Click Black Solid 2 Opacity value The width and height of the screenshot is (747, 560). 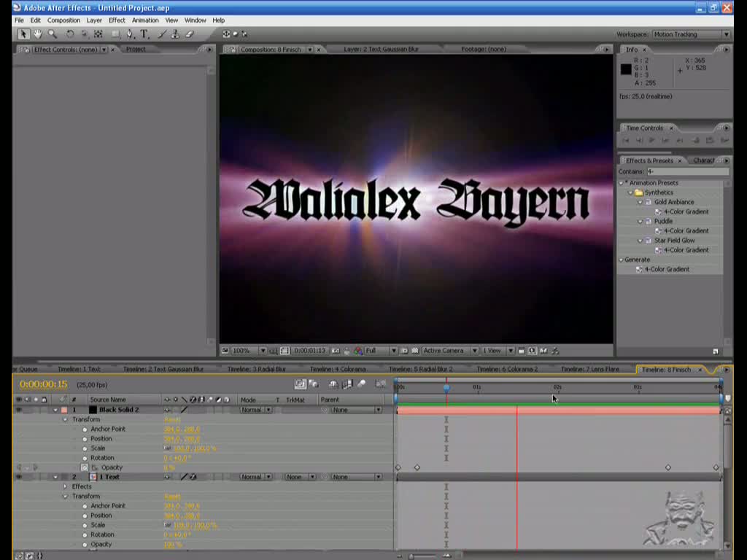[169, 467]
